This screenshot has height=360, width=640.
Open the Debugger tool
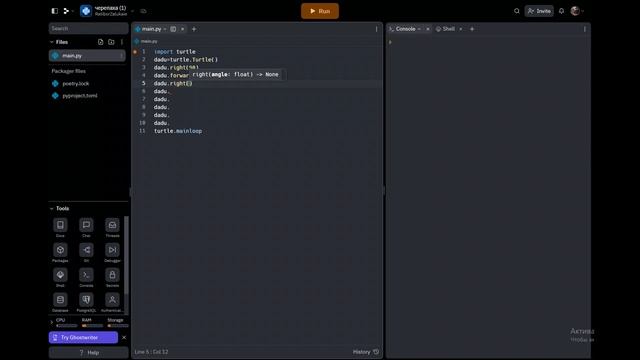coord(112,252)
